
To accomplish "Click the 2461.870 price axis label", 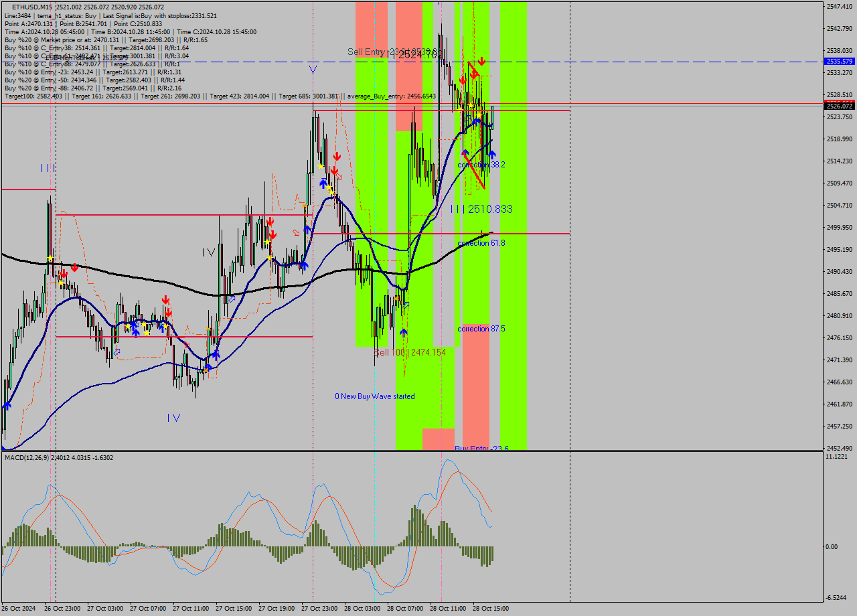I will (x=840, y=404).
